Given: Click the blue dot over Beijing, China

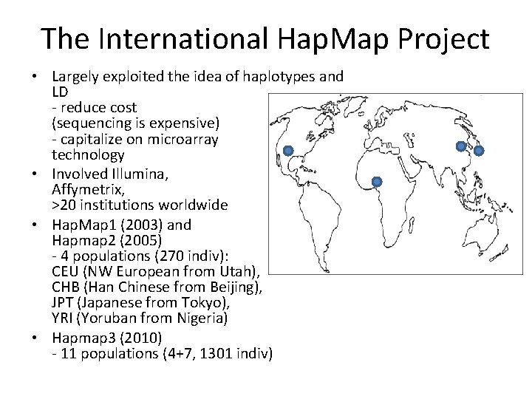Looking at the screenshot, I should (461, 146).
